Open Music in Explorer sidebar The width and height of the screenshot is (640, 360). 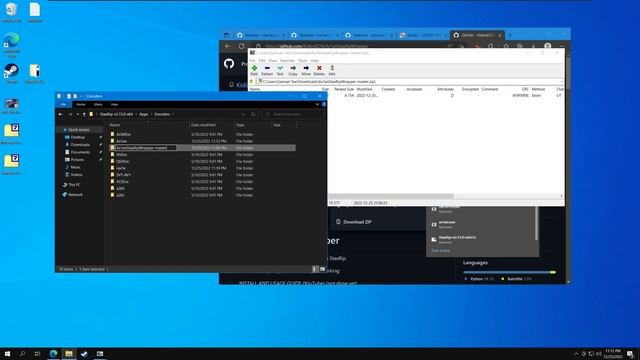click(x=76, y=167)
